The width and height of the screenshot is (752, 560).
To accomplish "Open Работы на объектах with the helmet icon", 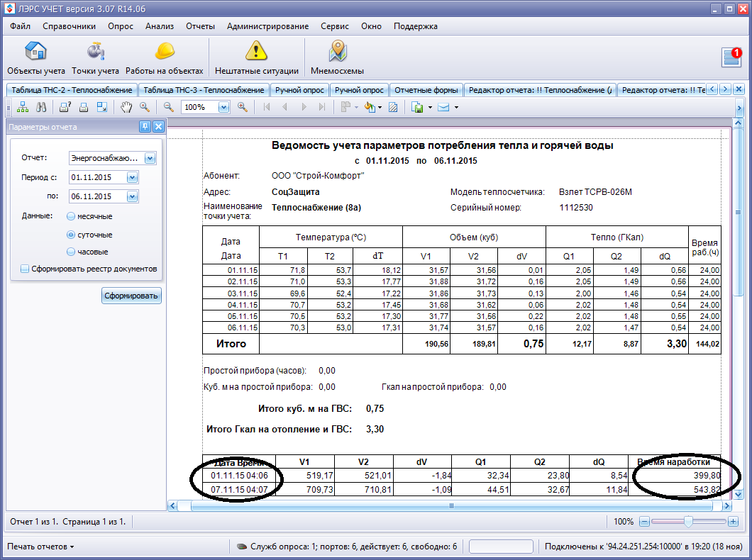I will (165, 58).
